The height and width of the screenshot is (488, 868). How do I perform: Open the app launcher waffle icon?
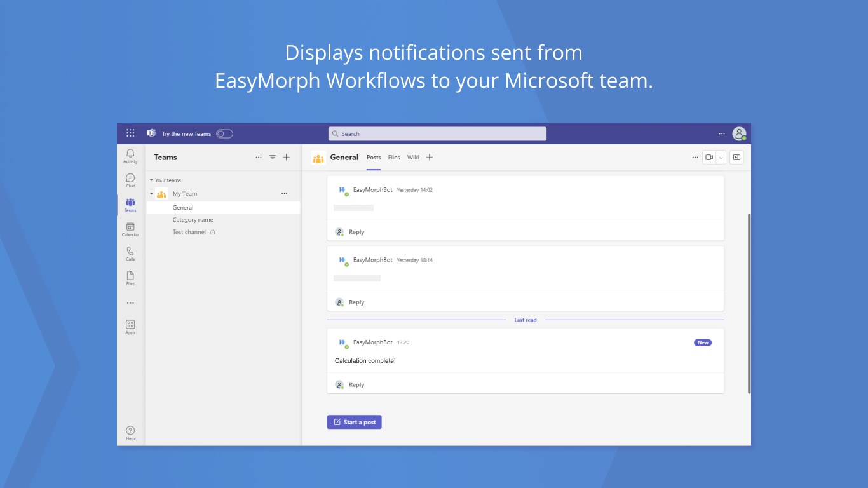(130, 133)
